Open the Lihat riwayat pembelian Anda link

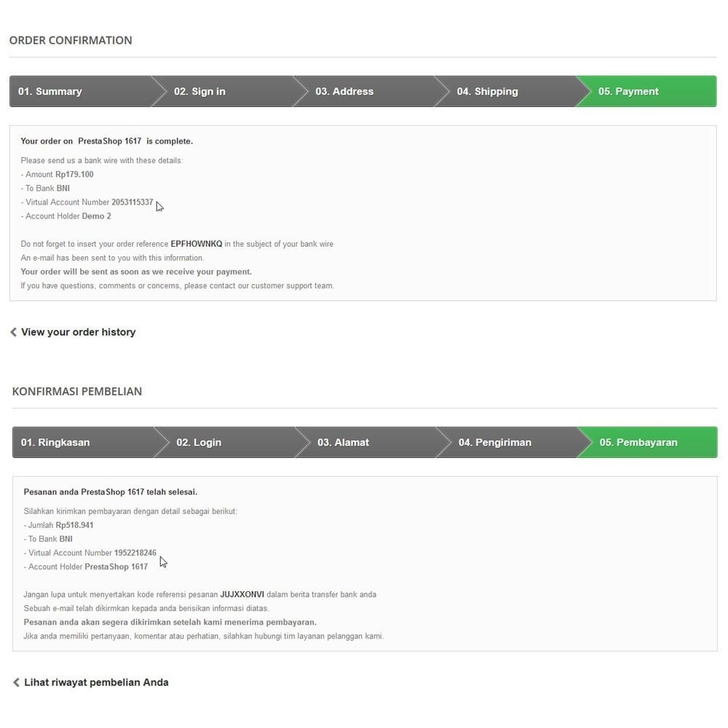[x=96, y=682]
